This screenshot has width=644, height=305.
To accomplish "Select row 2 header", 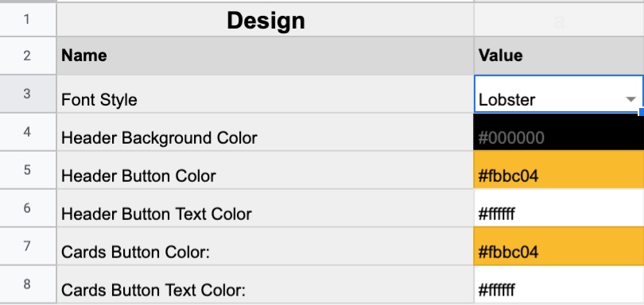I will tap(28, 56).
